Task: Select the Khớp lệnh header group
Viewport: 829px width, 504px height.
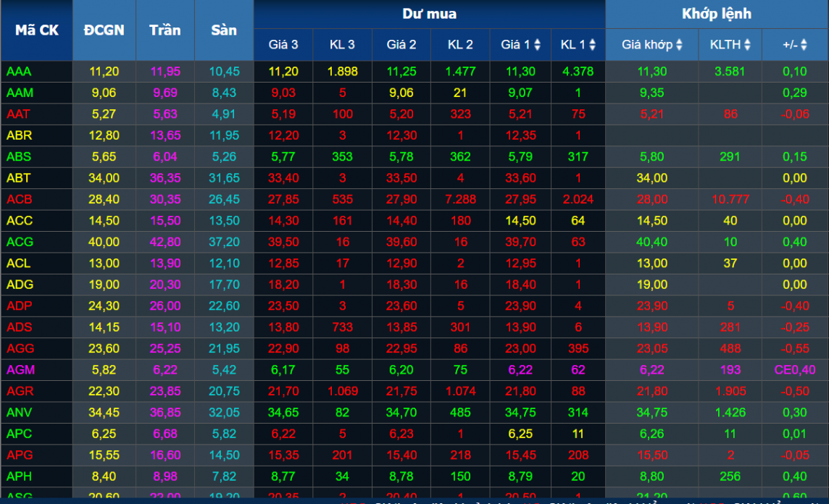Action: pyautogui.click(x=716, y=14)
